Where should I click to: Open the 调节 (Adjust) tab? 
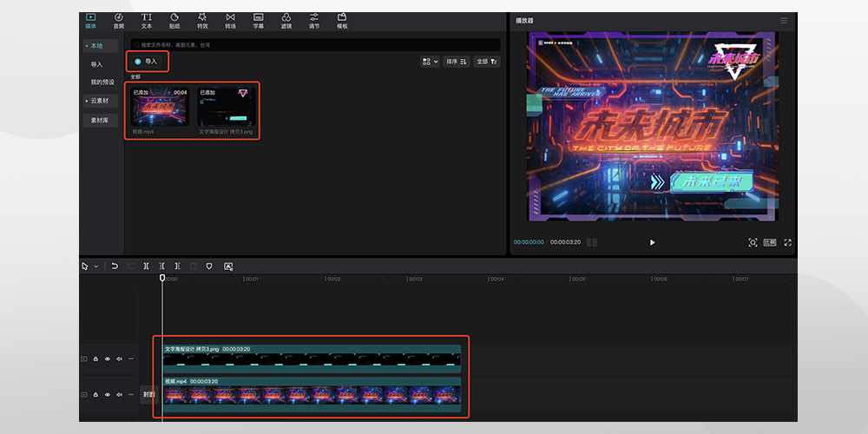[314, 22]
